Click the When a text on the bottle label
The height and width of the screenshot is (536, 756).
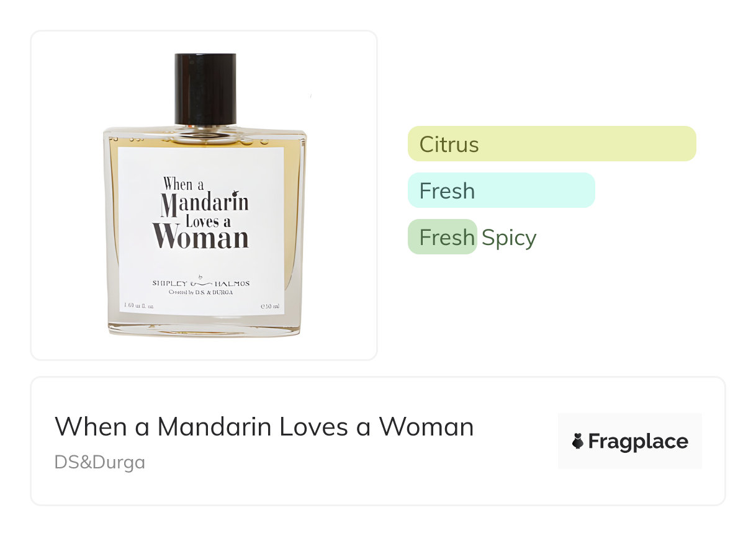point(184,184)
